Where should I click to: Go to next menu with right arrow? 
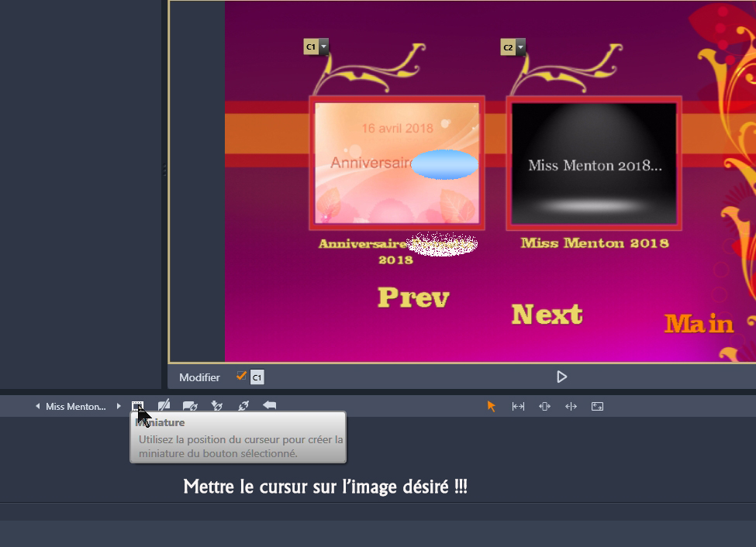(119, 406)
